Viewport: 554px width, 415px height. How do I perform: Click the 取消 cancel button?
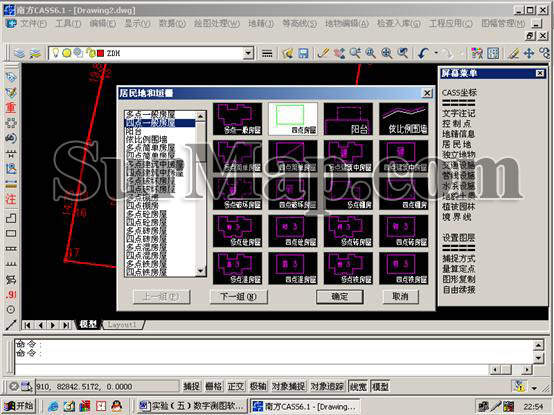401,297
